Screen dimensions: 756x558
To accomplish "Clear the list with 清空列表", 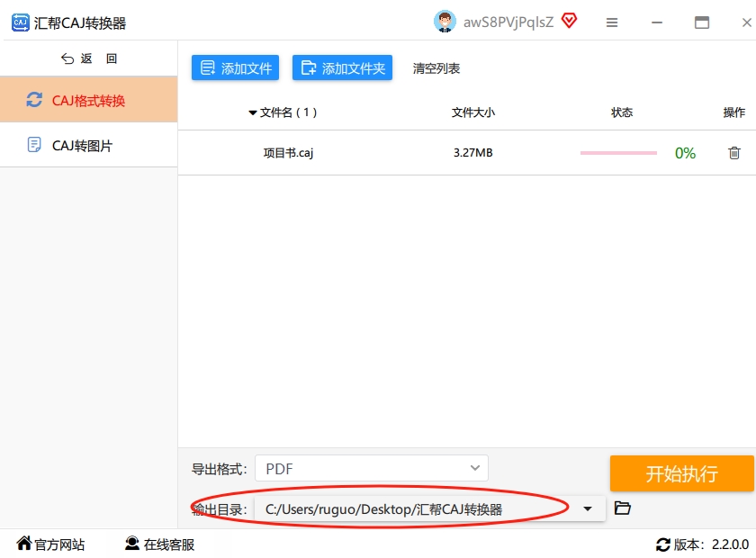I will 436,68.
